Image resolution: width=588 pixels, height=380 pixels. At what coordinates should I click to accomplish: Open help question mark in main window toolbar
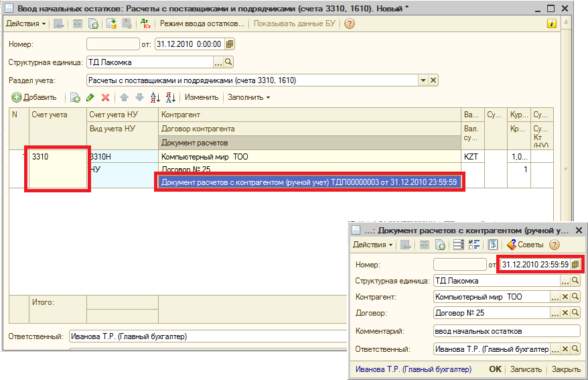pyautogui.click(x=349, y=23)
